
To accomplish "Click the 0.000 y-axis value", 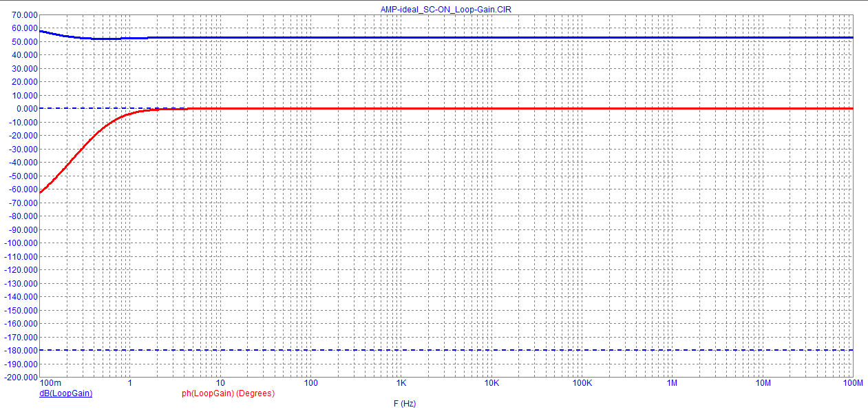I will coord(27,109).
